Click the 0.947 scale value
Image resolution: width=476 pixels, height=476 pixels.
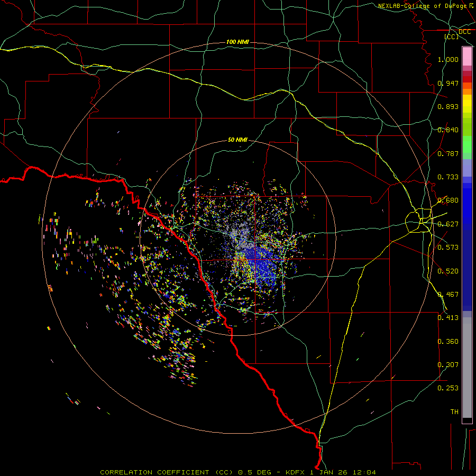448,83
